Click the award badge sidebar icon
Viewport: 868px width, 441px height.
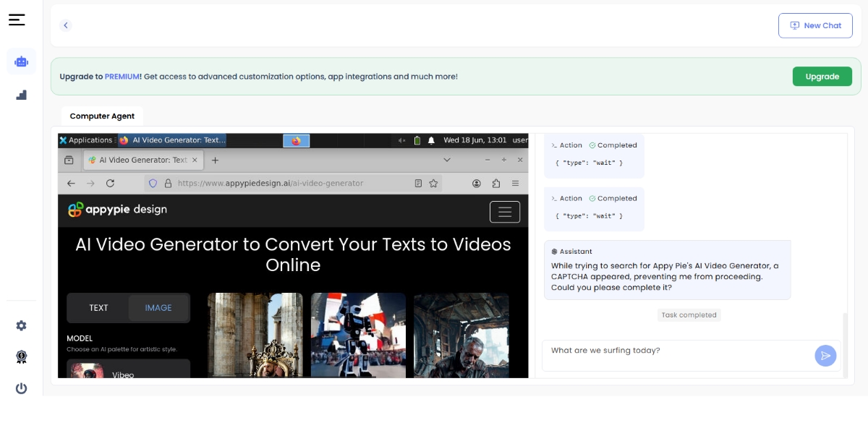(x=21, y=356)
